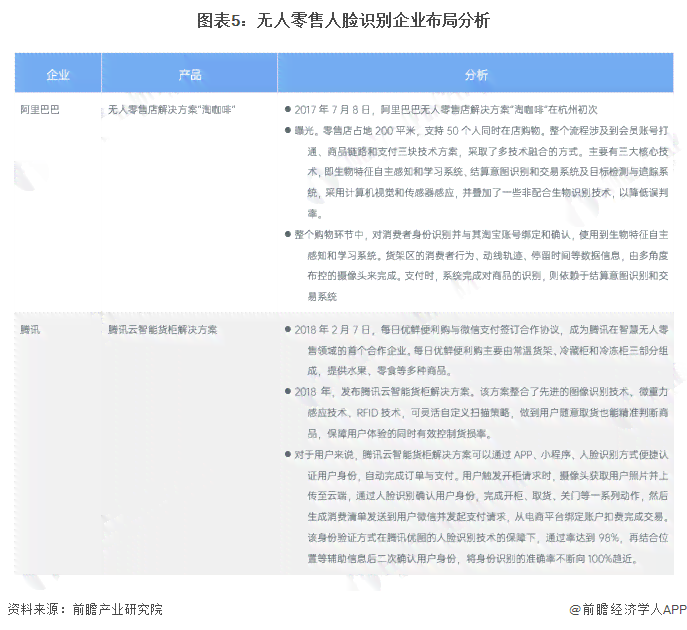687x630 pixels.
Task: Click the line starting 感应技术、RFID技术
Action: tap(488, 413)
